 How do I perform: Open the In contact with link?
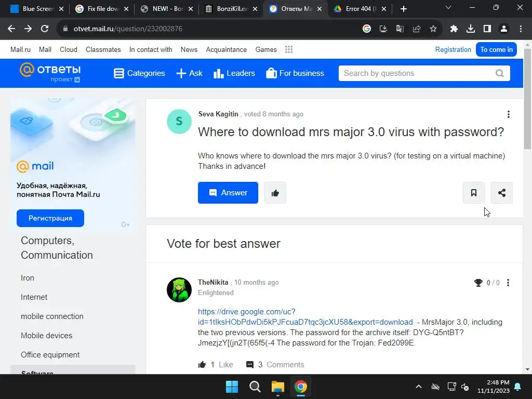tap(151, 49)
